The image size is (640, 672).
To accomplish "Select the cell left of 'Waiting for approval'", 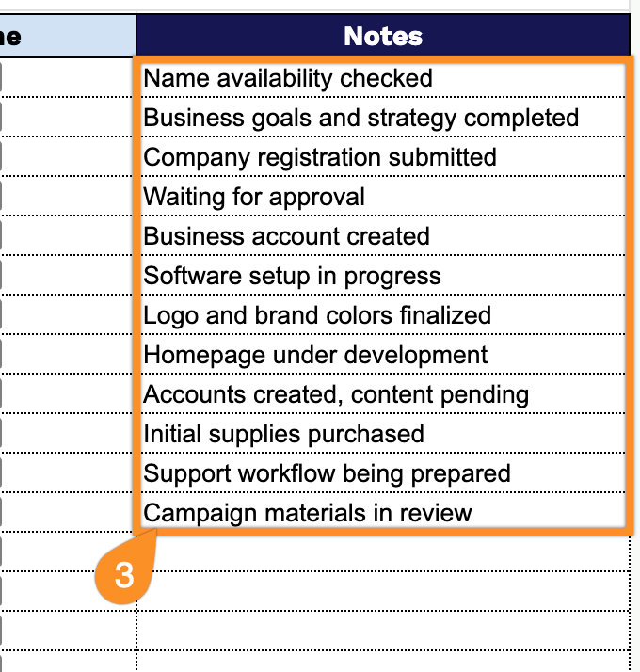I will pyautogui.click(x=68, y=197).
